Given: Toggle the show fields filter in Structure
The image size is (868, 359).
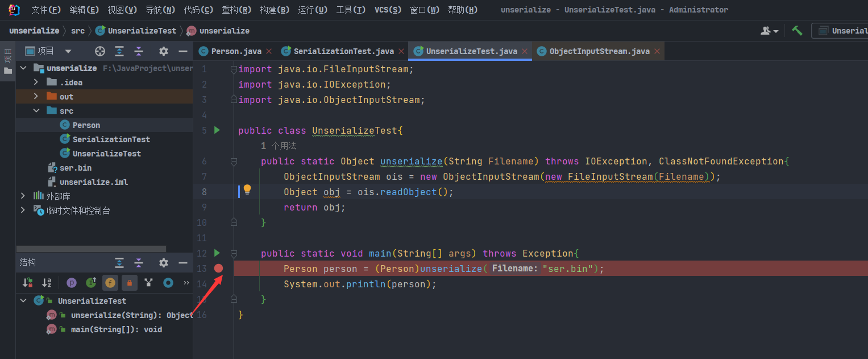Looking at the screenshot, I should coord(110,282).
